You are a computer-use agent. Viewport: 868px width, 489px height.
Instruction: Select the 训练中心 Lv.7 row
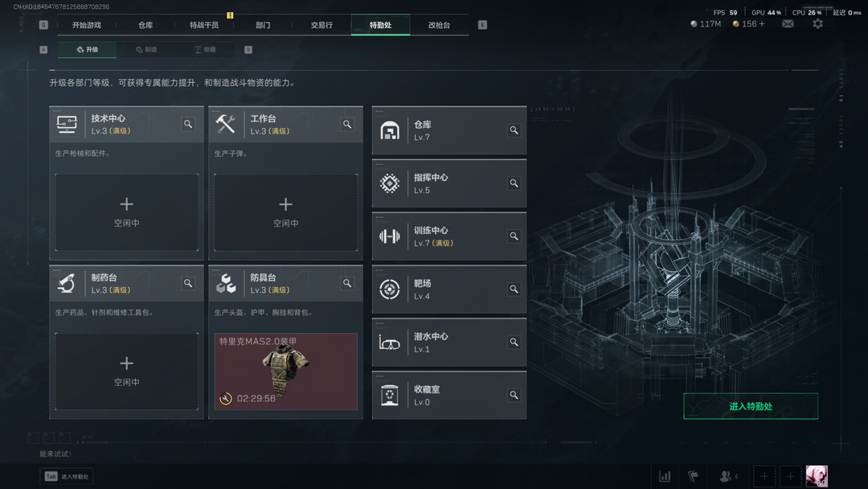(x=449, y=236)
